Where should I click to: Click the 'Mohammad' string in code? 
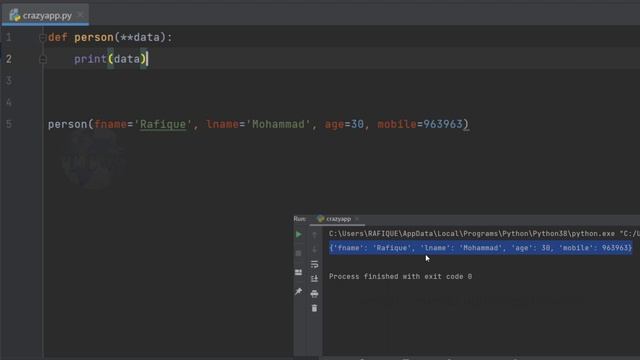278,124
